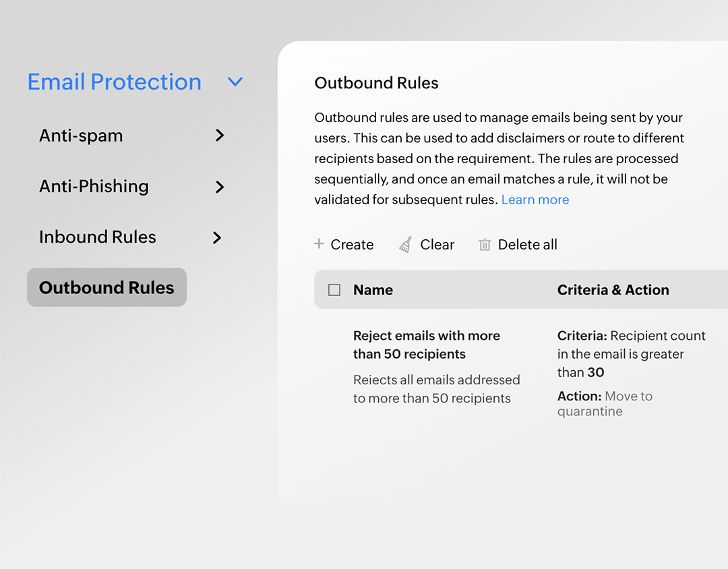Open the Anti-spam menu item

[x=81, y=136]
